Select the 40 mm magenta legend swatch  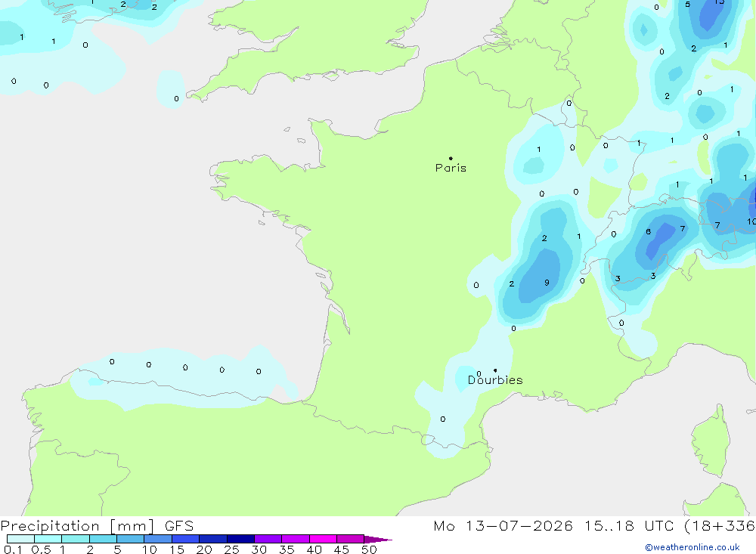click(323, 539)
